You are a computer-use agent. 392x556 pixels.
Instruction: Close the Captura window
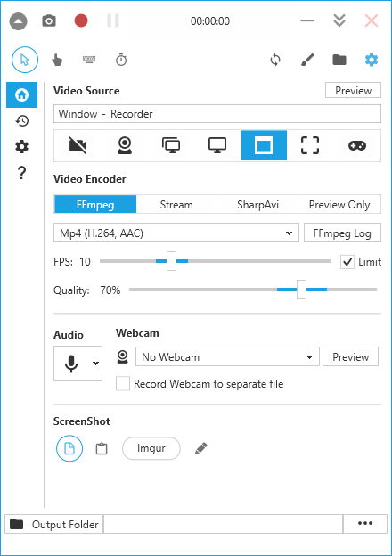coord(372,20)
